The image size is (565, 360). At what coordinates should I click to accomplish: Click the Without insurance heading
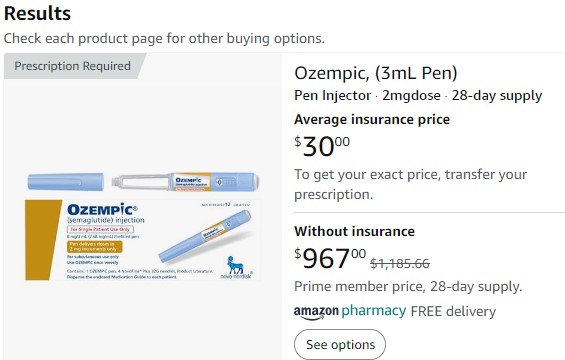pos(354,231)
